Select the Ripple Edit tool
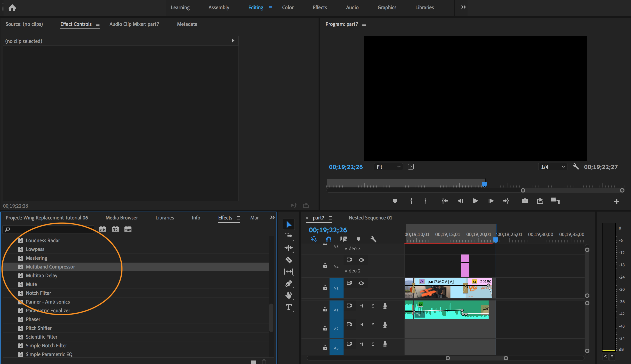 [x=289, y=248]
